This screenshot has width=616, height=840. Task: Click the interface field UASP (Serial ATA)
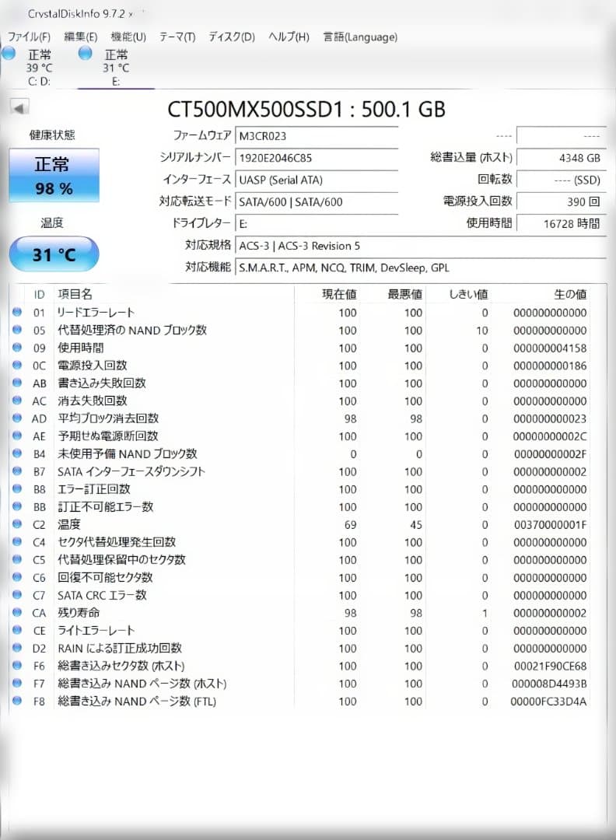tap(316, 180)
